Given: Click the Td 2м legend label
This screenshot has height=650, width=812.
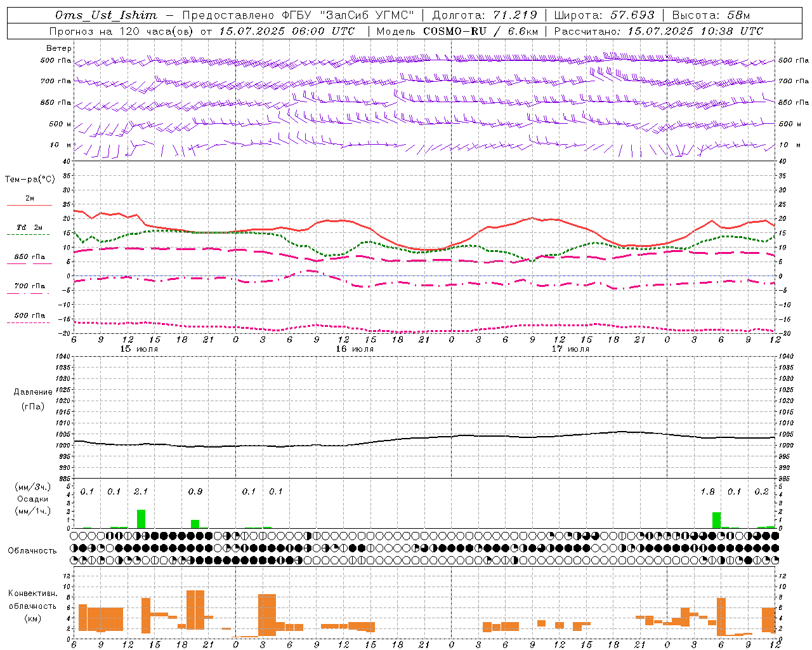Looking at the screenshot, I should point(29,227).
